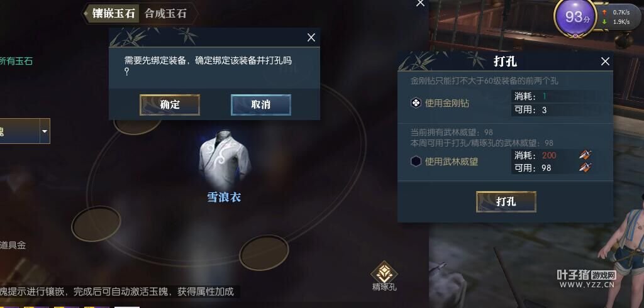The height and width of the screenshot is (308, 644).
Task: Expand the dropdown arrow on left panel
Action: tap(45, 131)
